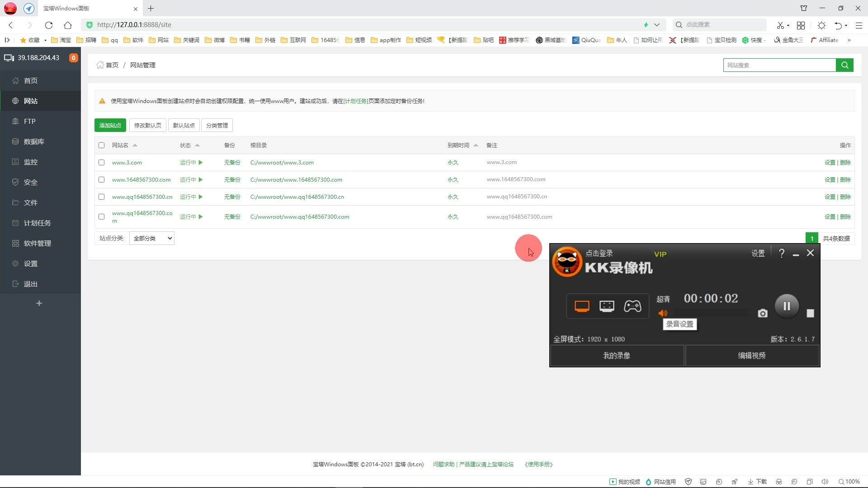Open the 监控 sidebar menu item
Screen dimensions: 868x488
40,162
